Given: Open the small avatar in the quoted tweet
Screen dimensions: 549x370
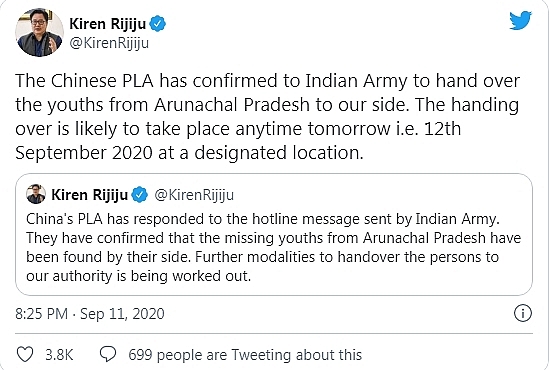Looking at the screenshot, I should click(36, 194).
